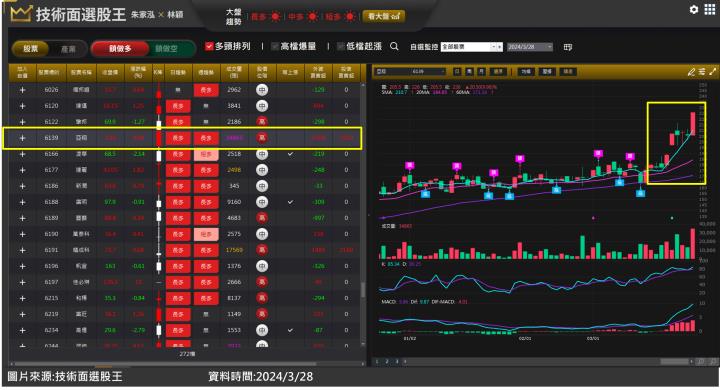Click the 短多 sun trend indicator
The width and height of the screenshot is (720, 390).
[340, 17]
